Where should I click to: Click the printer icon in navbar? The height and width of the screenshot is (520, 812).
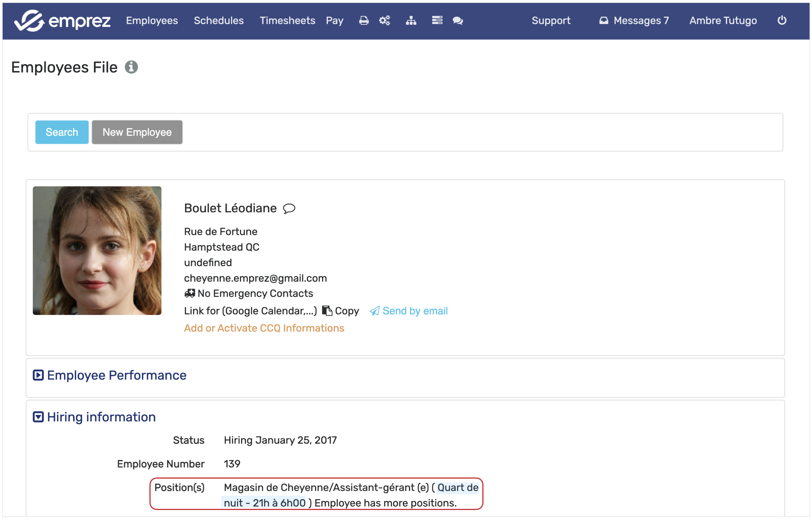click(364, 21)
